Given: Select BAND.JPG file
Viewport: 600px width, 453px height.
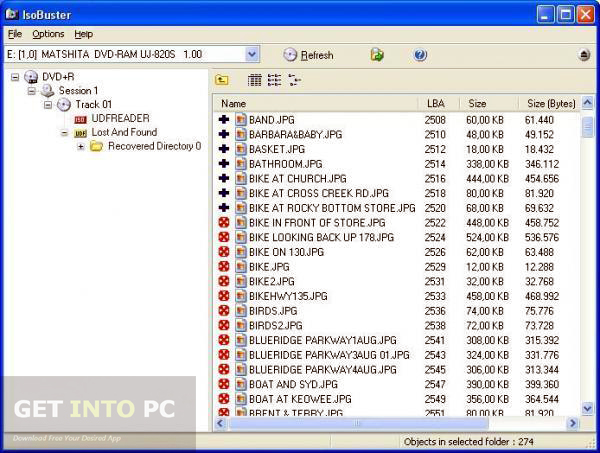Looking at the screenshot, I should coord(272,120).
